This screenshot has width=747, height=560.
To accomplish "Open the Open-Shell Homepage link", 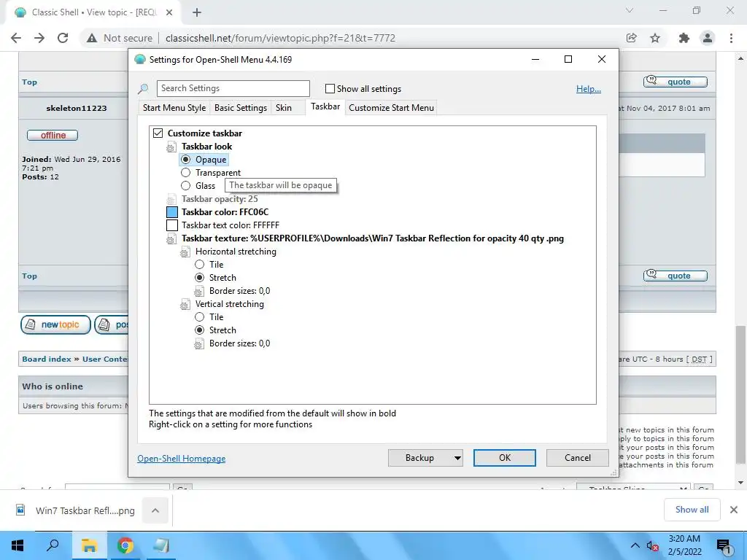I will point(182,459).
